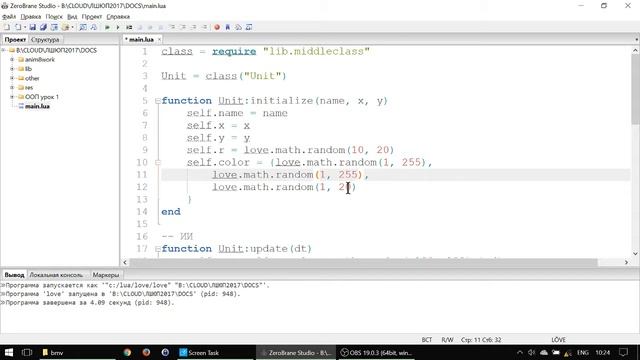The width and height of the screenshot is (640, 360).
Task: Expand the other folder node
Action: tap(12, 78)
